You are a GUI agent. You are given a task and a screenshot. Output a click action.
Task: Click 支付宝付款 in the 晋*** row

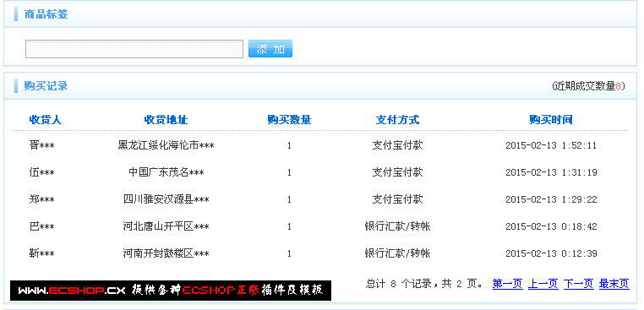[397, 145]
